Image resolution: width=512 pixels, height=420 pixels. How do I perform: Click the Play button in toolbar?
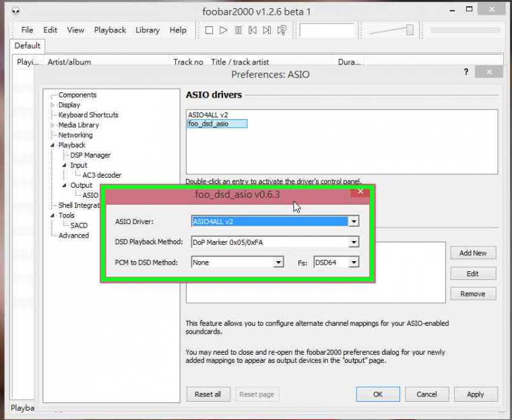(x=224, y=30)
